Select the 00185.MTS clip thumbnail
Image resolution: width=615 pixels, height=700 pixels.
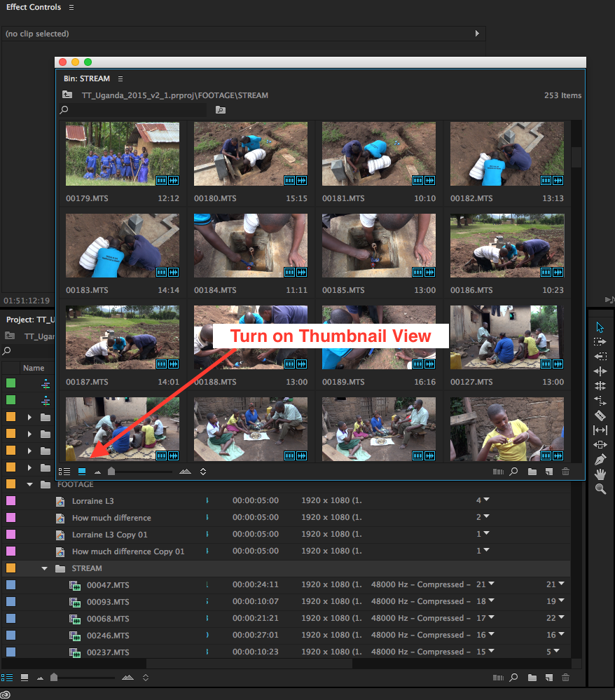point(378,245)
